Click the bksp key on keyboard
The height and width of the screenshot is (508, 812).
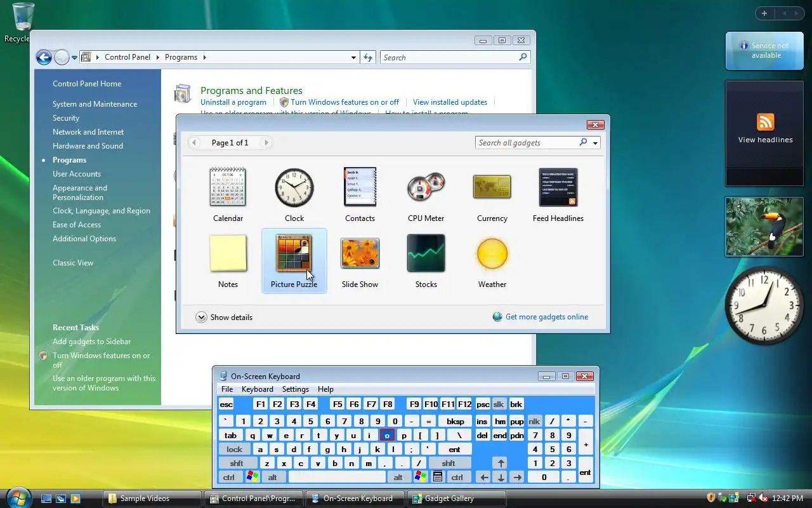[455, 421]
